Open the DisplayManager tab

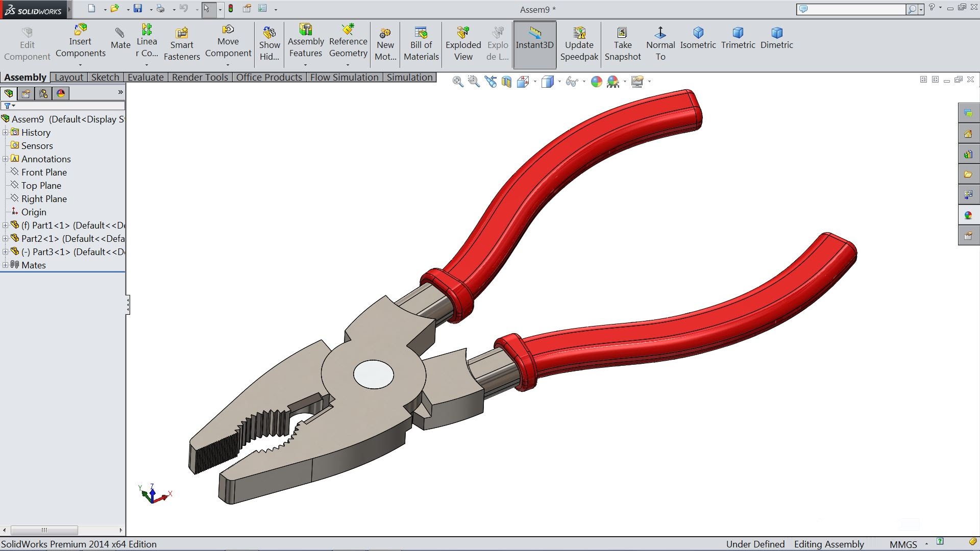tap(61, 93)
